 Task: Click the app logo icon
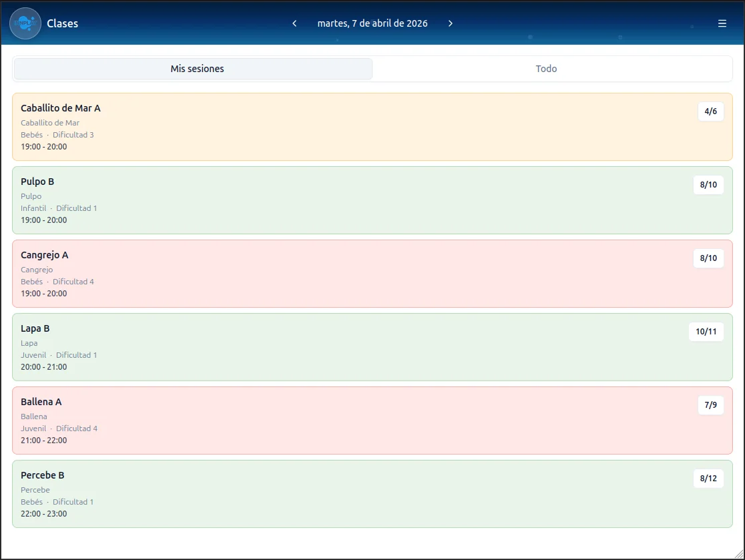pyautogui.click(x=25, y=23)
